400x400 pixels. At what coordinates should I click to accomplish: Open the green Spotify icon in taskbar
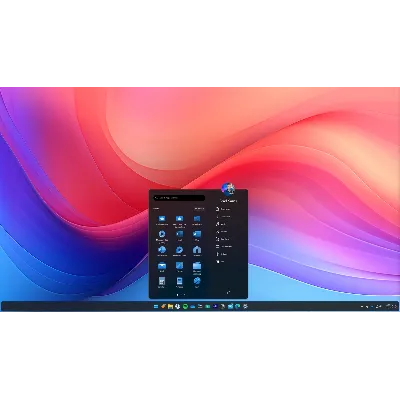click(185, 306)
